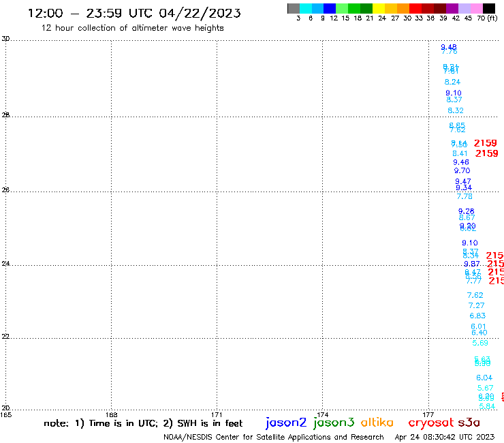Viewport: 504px width, 443px height.
Task: Click the 8.32 wave height reading
Action: 456,110
